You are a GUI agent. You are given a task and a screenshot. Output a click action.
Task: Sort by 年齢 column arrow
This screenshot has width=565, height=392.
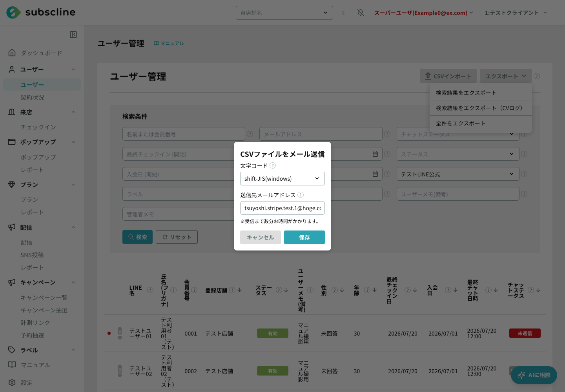374,290
